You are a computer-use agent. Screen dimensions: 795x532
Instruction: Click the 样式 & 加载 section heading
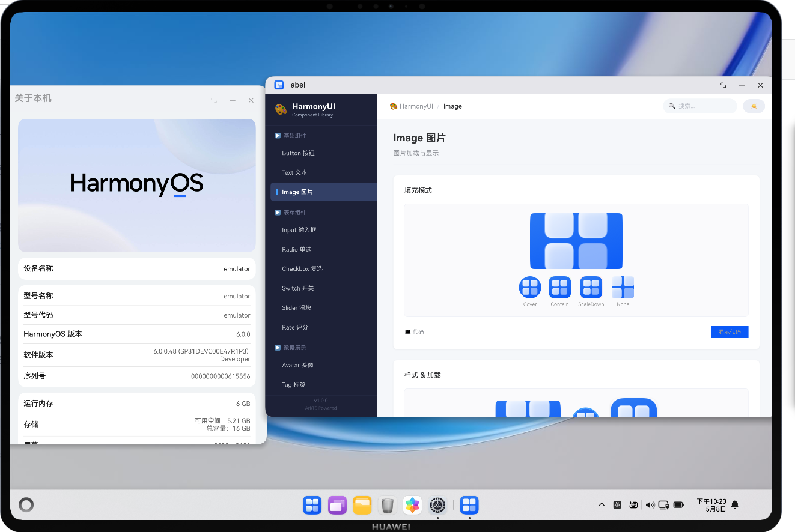click(x=422, y=375)
